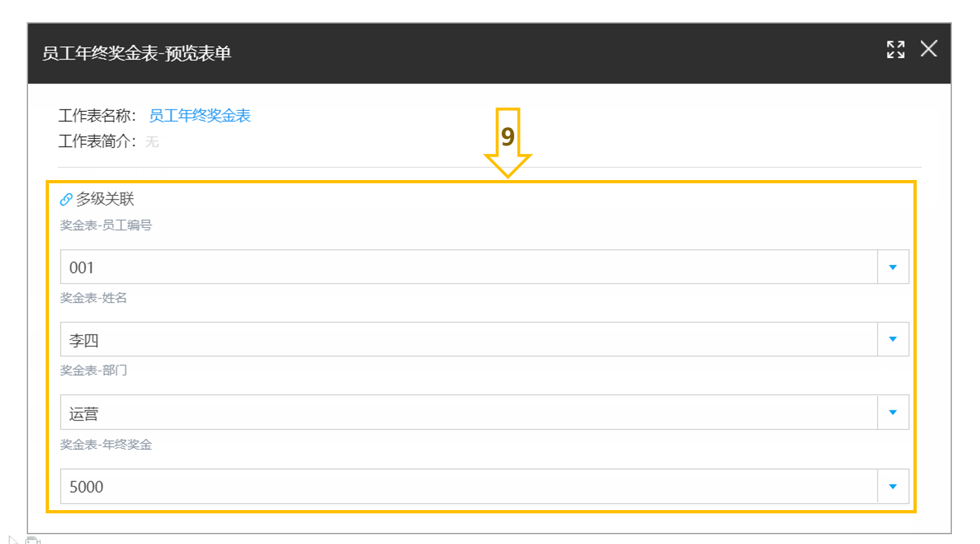Close the 员工年终奖金表 preview dialog
Viewport: 980px width, 544px height.
pos(928,48)
